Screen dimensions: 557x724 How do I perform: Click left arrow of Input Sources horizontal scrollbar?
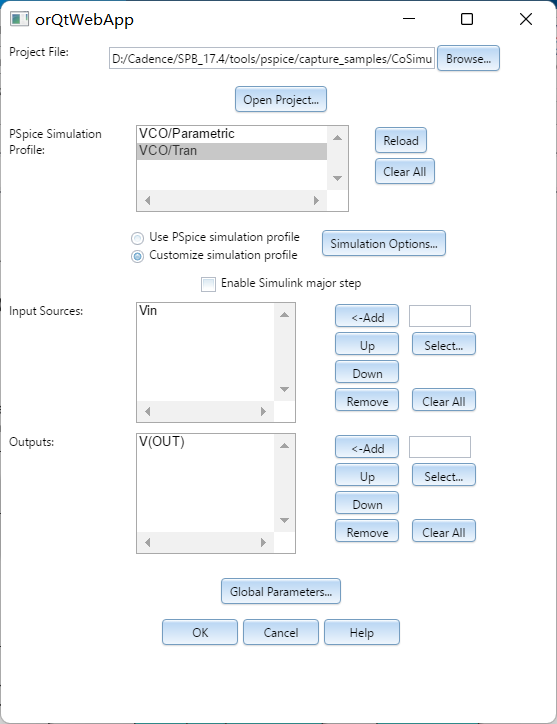pyautogui.click(x=147, y=411)
